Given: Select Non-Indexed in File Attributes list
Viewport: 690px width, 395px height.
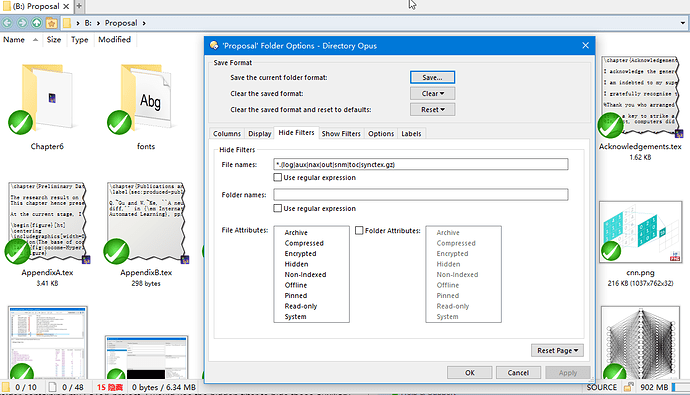Looking at the screenshot, I should [305, 275].
